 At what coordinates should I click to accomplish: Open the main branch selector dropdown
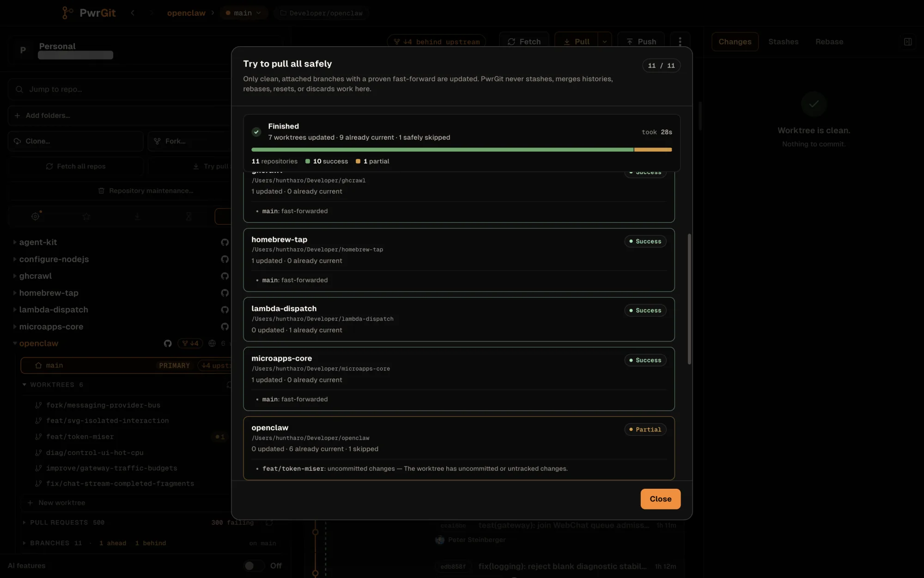[243, 13]
